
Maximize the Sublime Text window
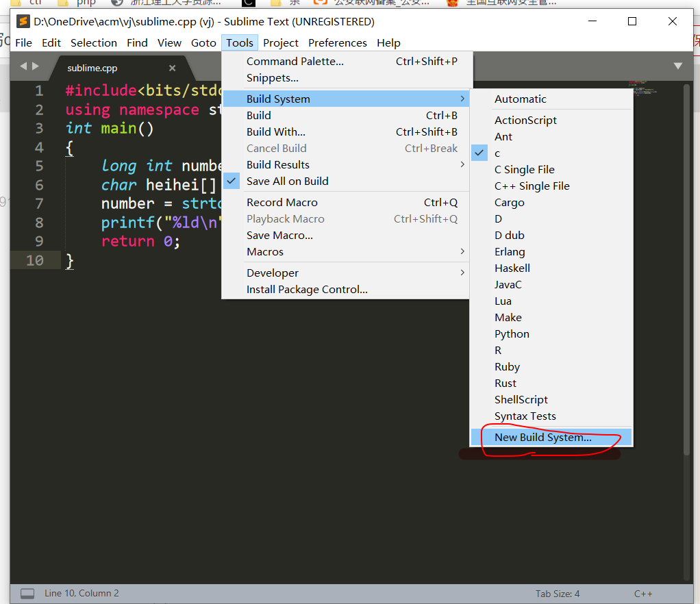(632, 21)
